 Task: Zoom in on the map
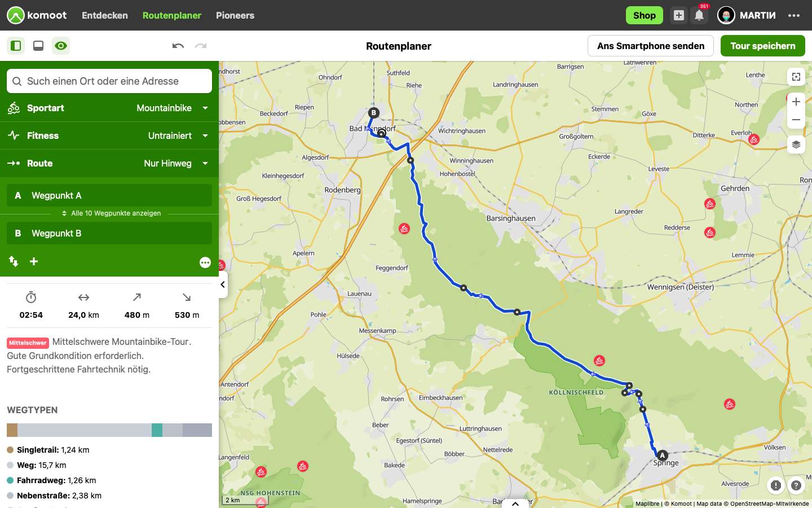pos(796,102)
